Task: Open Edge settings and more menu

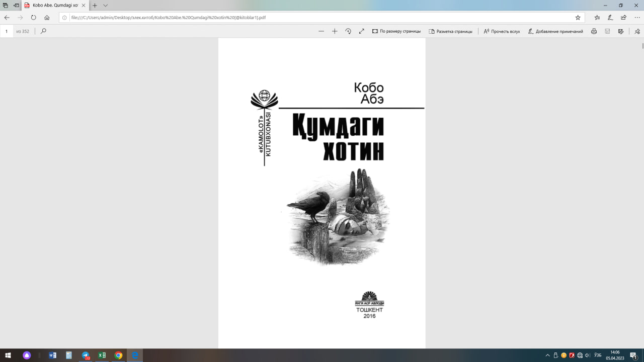Action: point(636,17)
